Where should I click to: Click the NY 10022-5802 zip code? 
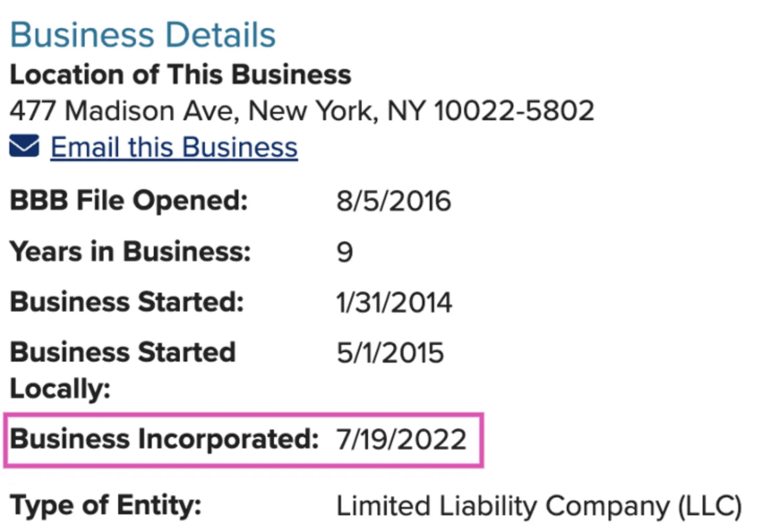click(491, 111)
